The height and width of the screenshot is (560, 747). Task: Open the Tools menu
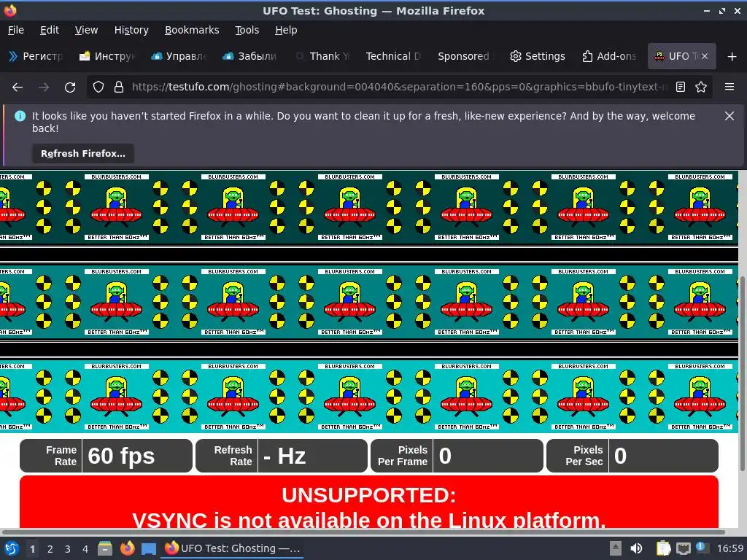click(x=247, y=30)
